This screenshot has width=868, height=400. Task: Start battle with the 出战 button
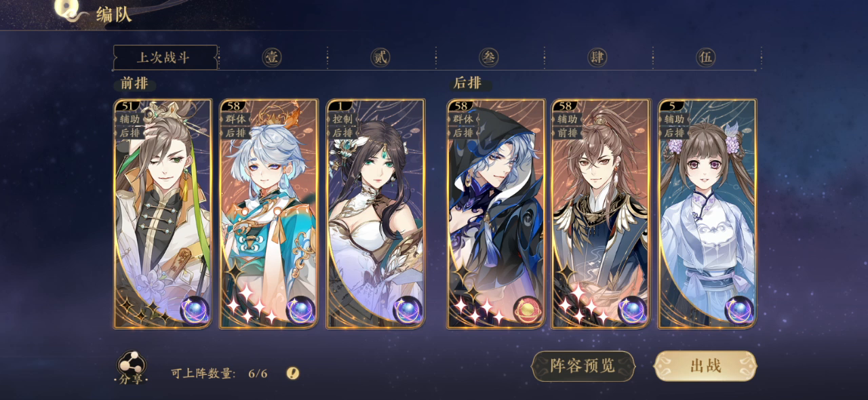(705, 366)
